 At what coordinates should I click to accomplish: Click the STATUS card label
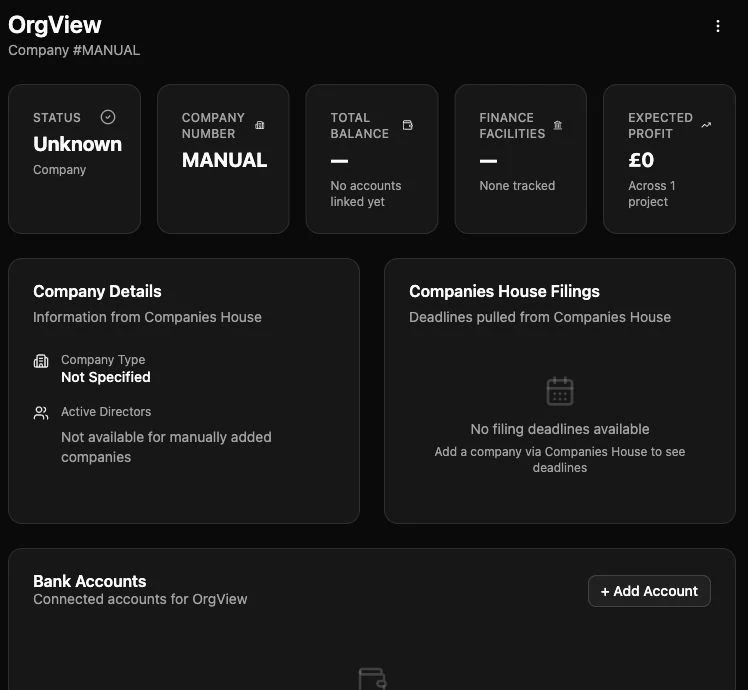[x=57, y=117]
